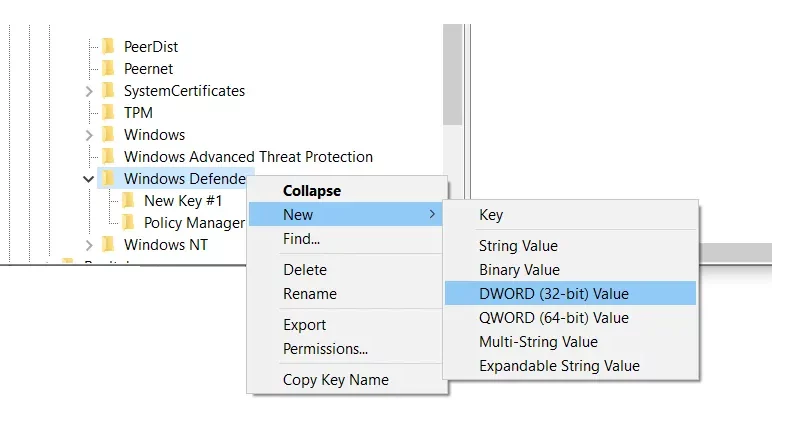800x446 pixels.
Task: Click the New Key #1 folder icon
Action: pyautogui.click(x=129, y=201)
